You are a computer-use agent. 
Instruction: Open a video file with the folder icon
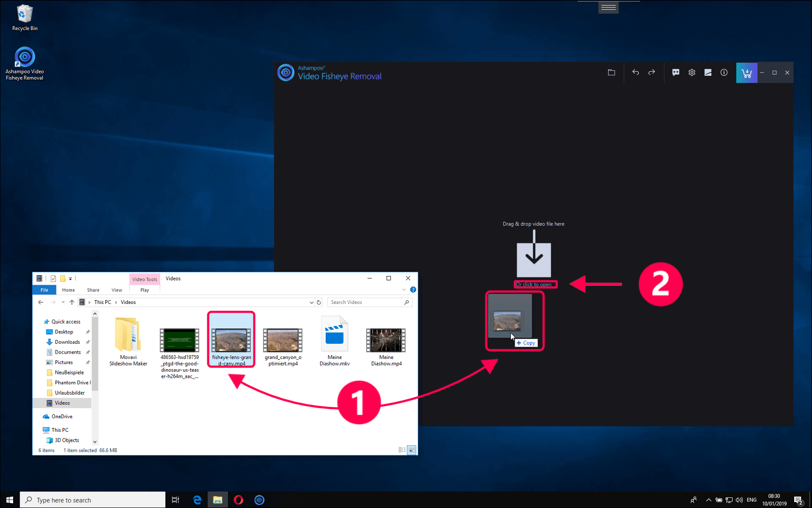pyautogui.click(x=611, y=72)
